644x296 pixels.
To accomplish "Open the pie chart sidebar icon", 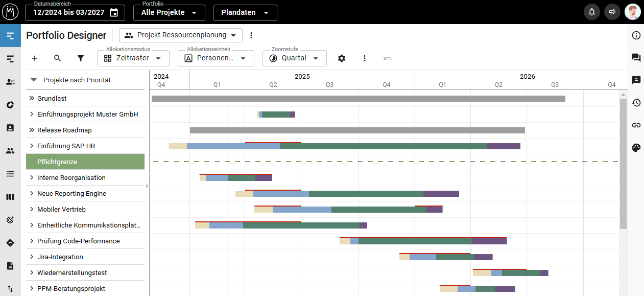I will point(10,105).
